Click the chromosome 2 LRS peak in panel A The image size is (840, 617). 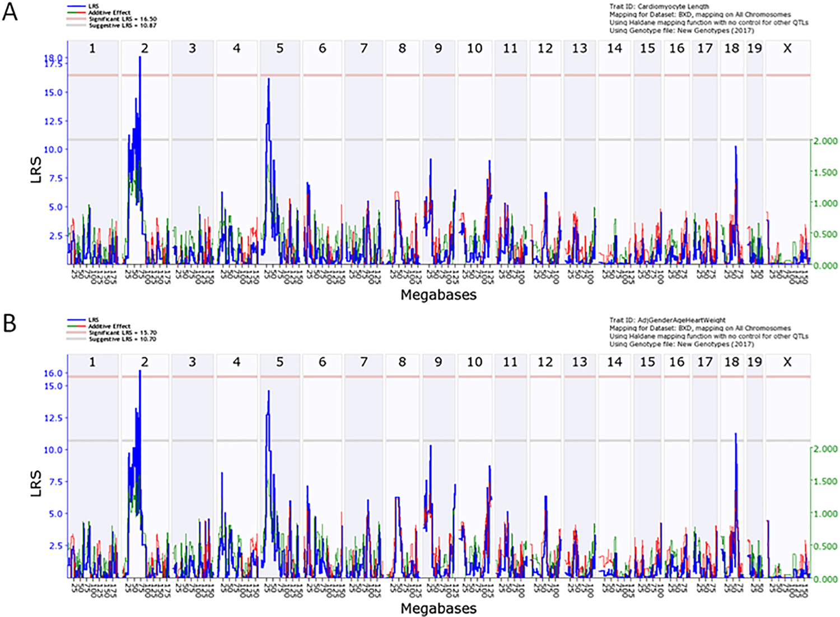point(140,58)
